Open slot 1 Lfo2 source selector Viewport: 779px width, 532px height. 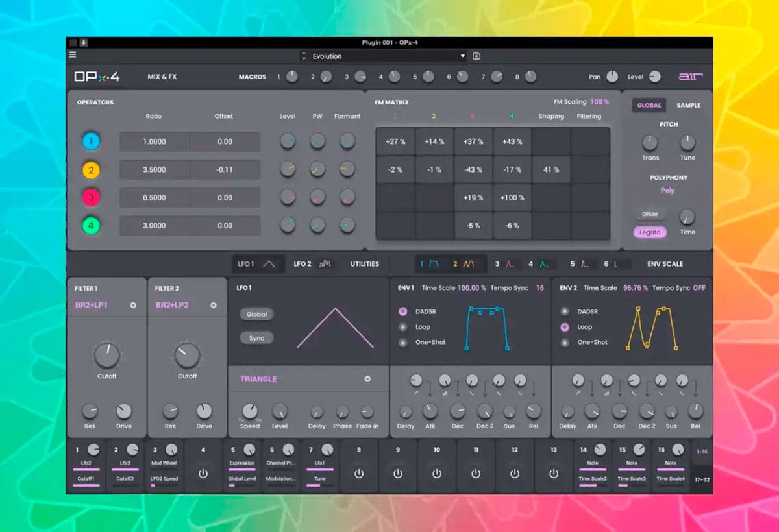click(x=86, y=463)
